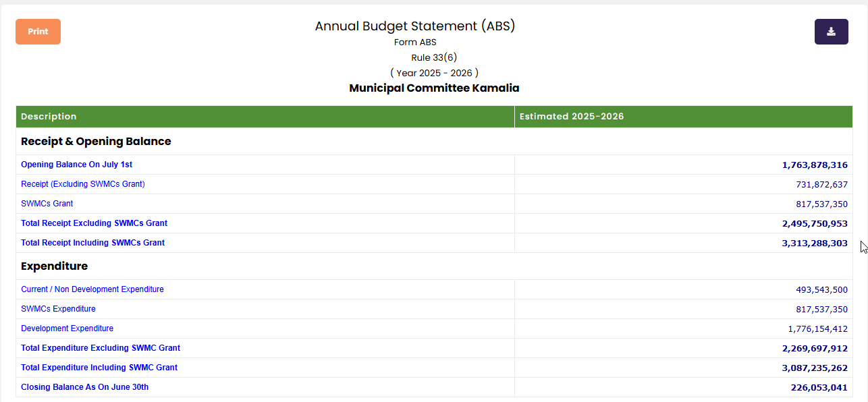Click the orange Print button

click(38, 32)
